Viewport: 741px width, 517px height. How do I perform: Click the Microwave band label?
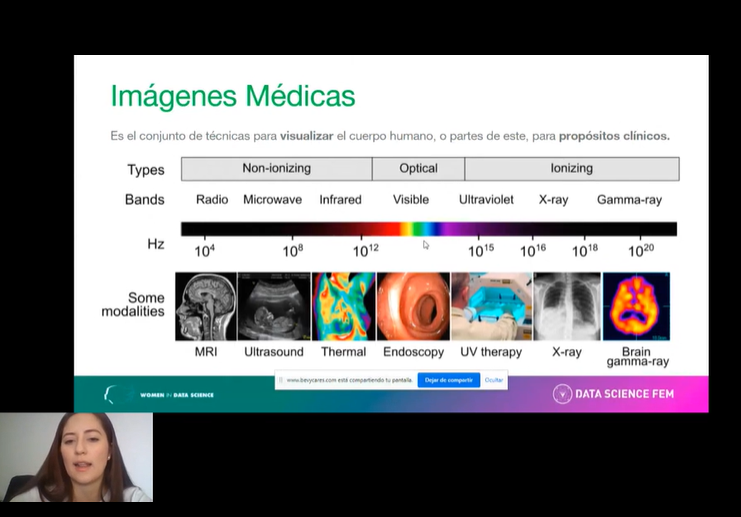[x=272, y=199]
